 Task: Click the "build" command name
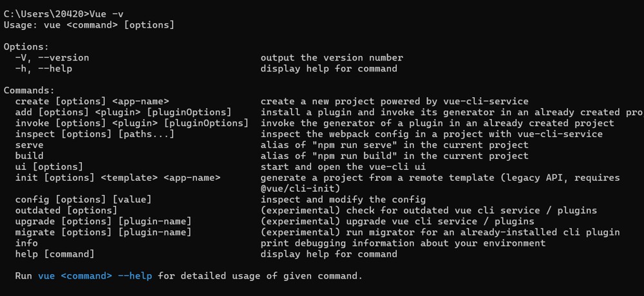click(x=29, y=156)
